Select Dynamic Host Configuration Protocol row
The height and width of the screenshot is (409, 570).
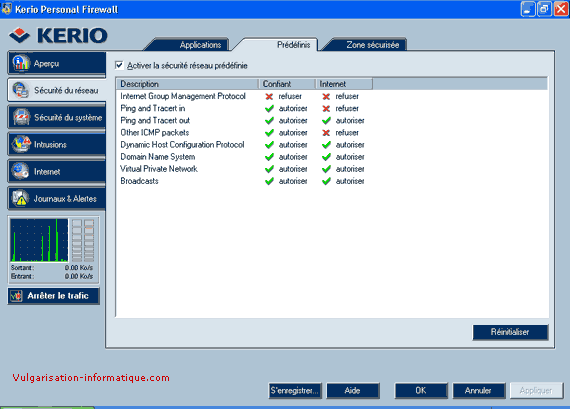(332, 145)
